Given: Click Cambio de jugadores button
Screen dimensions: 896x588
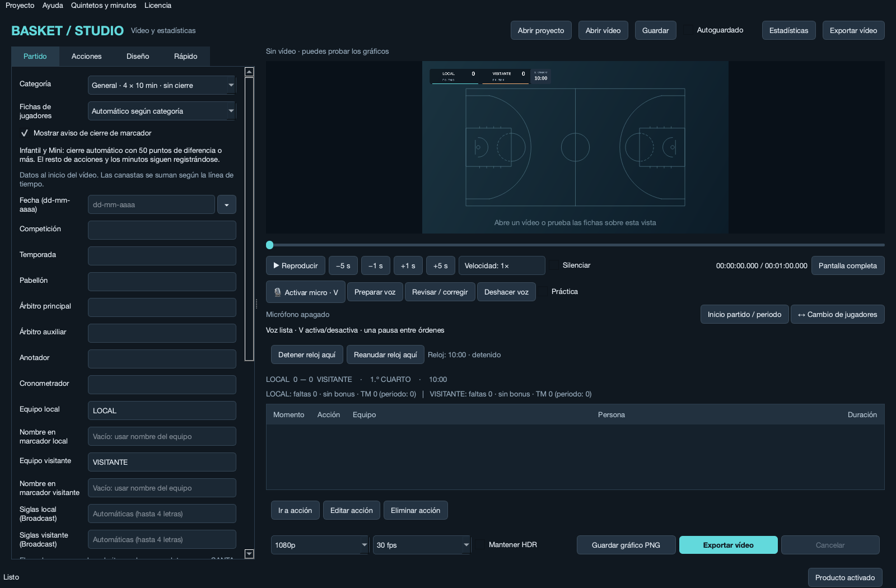Looking at the screenshot, I should pos(838,314).
